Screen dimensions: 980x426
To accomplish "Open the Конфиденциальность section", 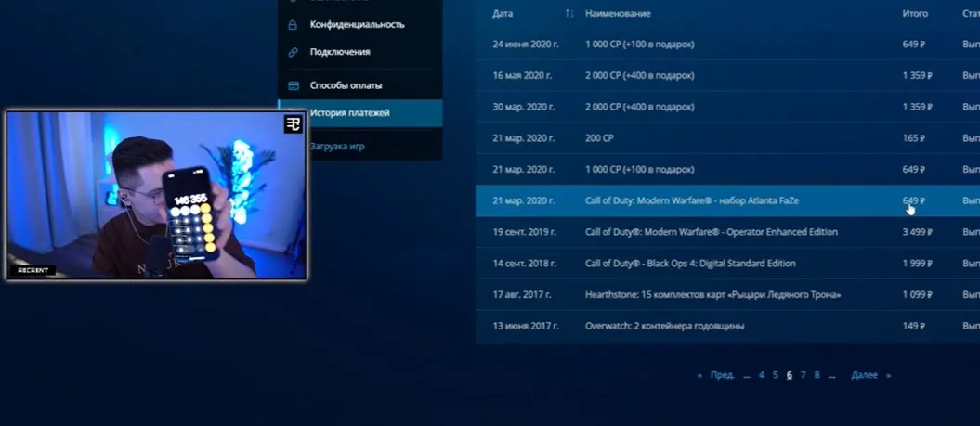I will [x=357, y=25].
